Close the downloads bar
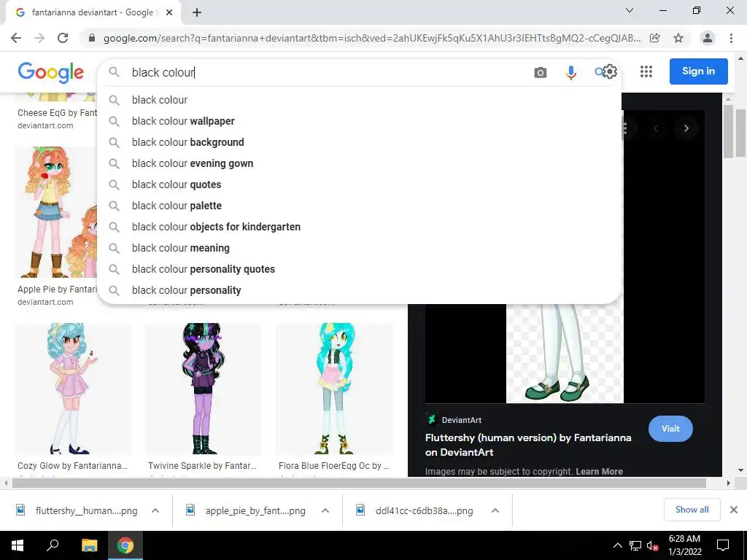 click(734, 510)
